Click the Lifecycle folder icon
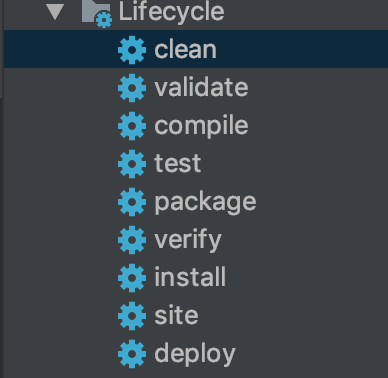 click(97, 14)
